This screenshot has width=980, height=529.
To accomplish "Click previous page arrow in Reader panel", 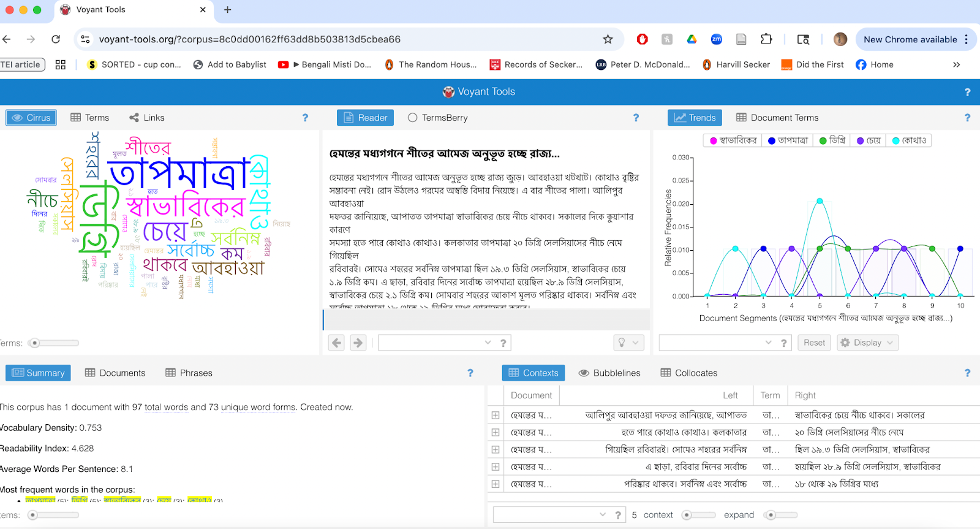I will pos(336,343).
